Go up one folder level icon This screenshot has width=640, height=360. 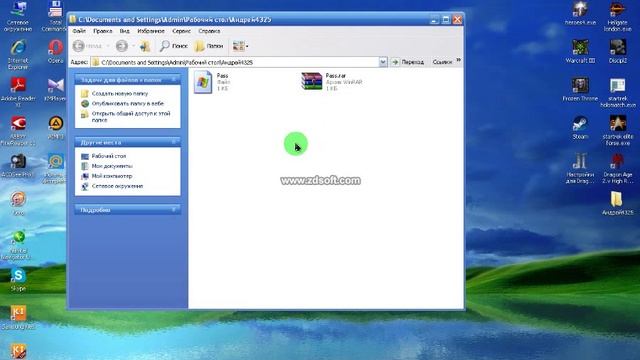pos(145,46)
